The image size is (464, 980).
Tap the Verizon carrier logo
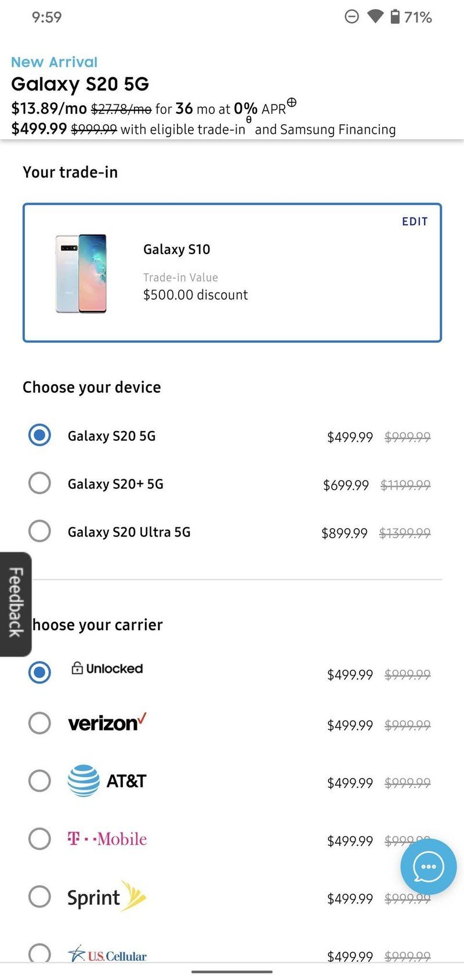pos(107,723)
